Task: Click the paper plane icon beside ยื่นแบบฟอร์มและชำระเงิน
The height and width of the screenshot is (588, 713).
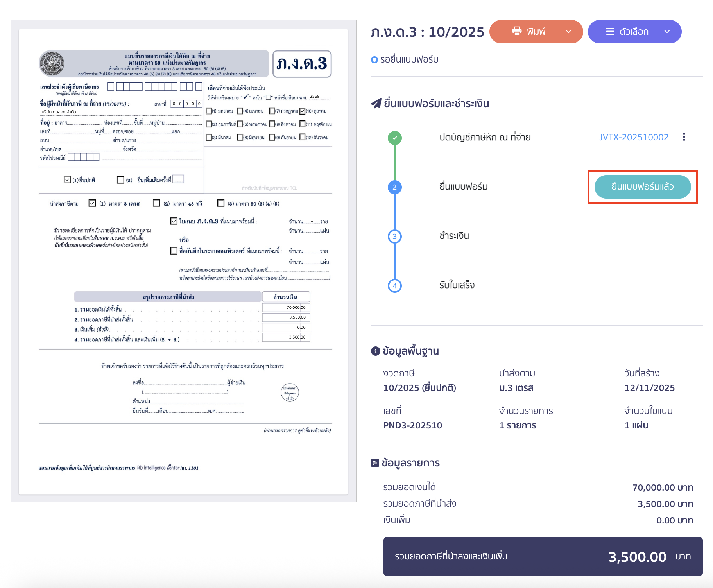Action: pos(376,104)
